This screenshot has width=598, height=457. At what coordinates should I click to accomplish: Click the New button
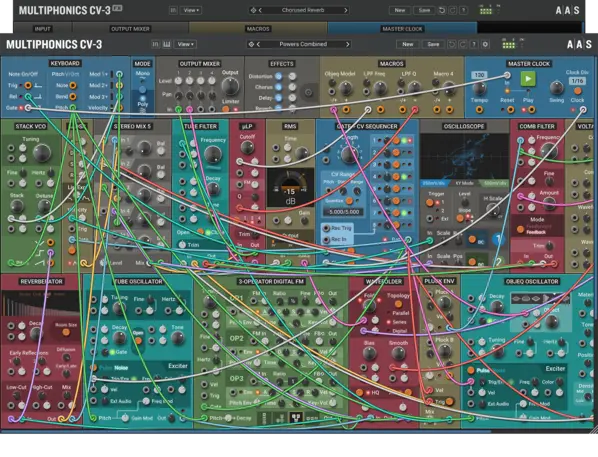[x=407, y=44]
